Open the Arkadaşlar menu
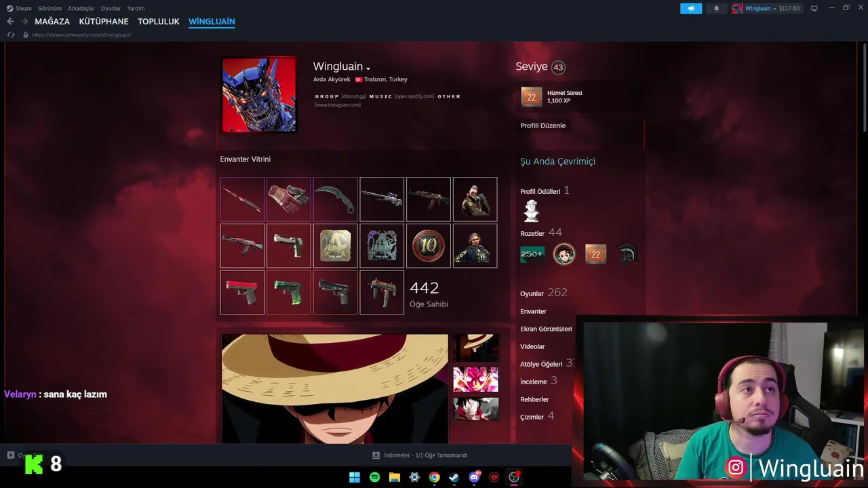 [x=81, y=8]
